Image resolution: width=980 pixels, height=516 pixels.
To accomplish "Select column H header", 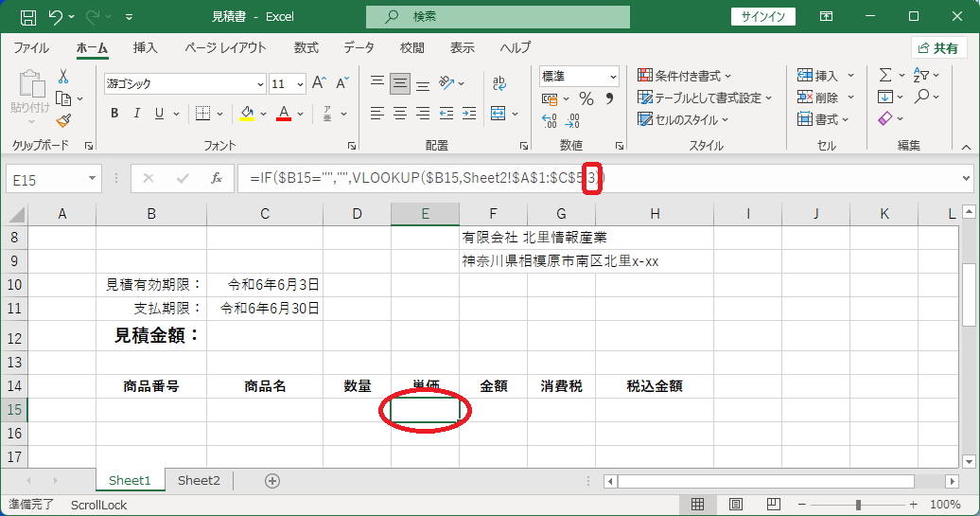I will (655, 214).
